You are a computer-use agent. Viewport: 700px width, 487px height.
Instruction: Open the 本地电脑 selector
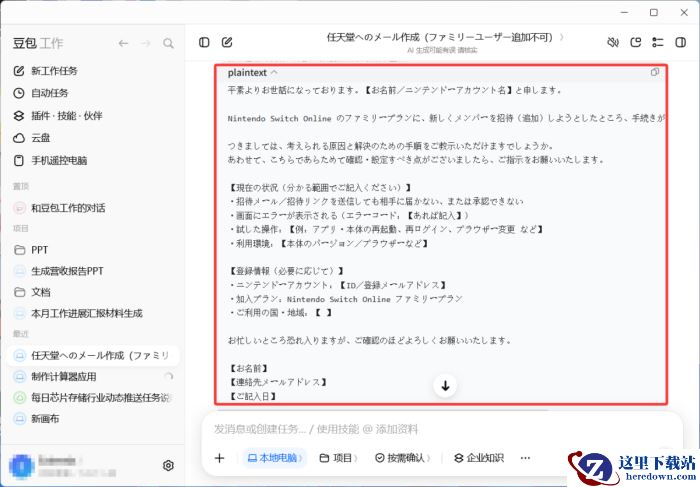(275, 458)
